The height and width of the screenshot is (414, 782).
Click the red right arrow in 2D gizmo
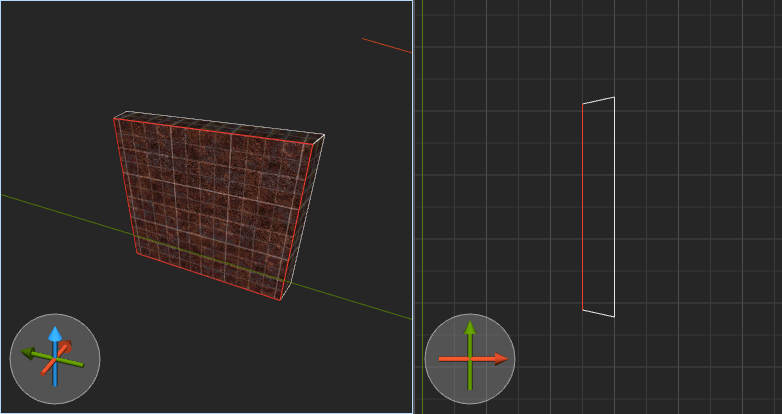point(500,358)
